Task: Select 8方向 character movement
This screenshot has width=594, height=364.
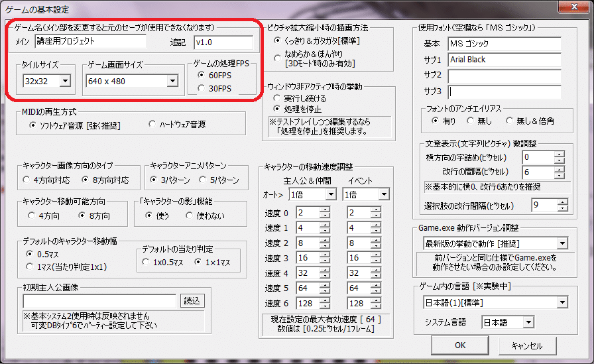Action: [x=82, y=215]
